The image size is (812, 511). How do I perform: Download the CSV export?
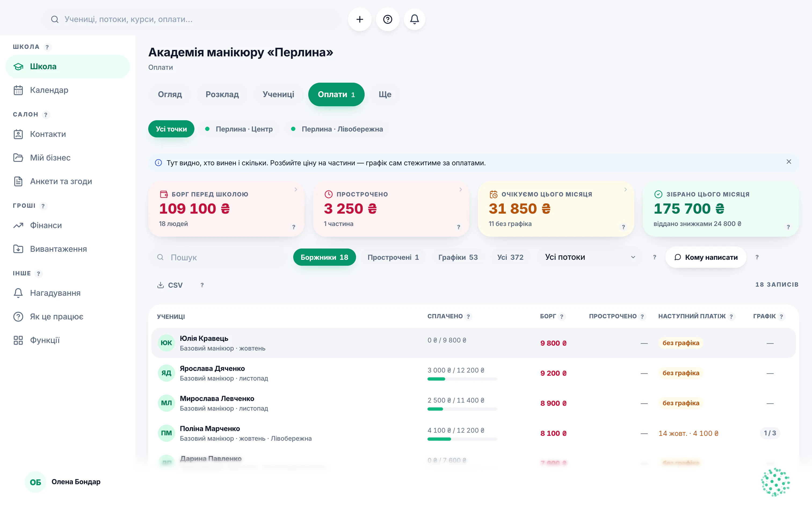pyautogui.click(x=170, y=285)
